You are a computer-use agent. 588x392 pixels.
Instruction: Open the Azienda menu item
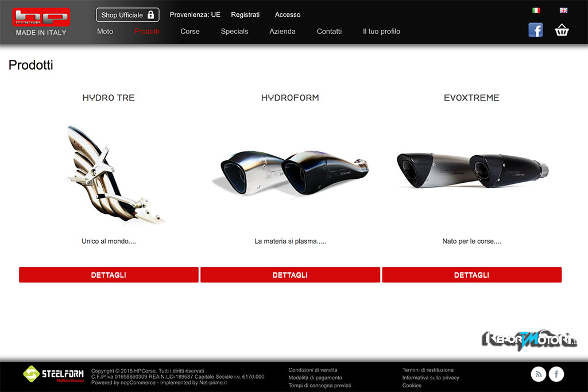[x=283, y=32]
